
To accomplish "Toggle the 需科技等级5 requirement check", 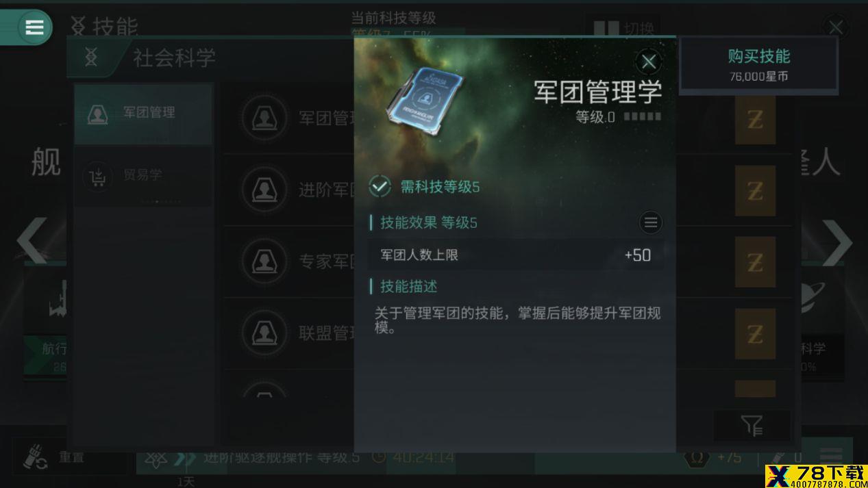I will (x=380, y=186).
